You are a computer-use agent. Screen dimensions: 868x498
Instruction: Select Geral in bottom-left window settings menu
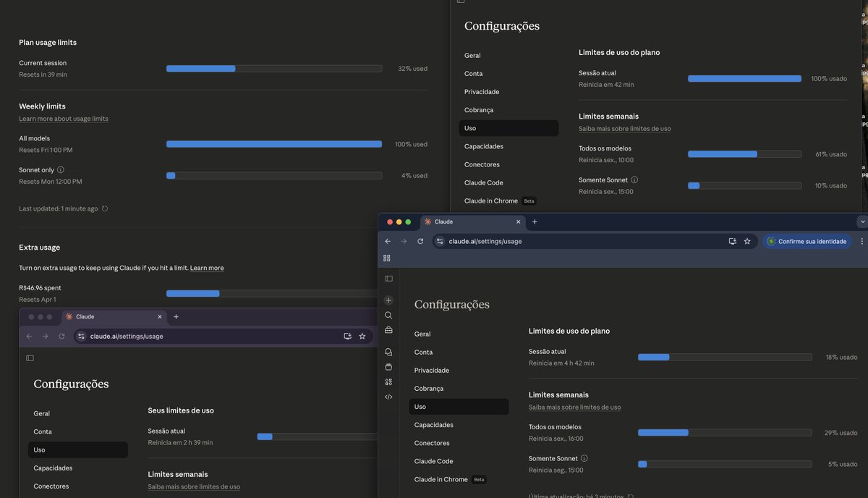pyautogui.click(x=78, y=413)
